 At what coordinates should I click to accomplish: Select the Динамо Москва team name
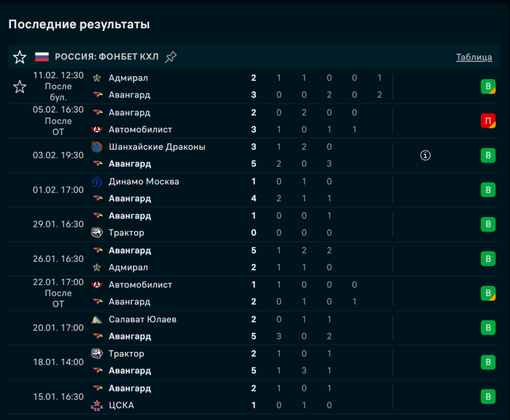coord(144,182)
